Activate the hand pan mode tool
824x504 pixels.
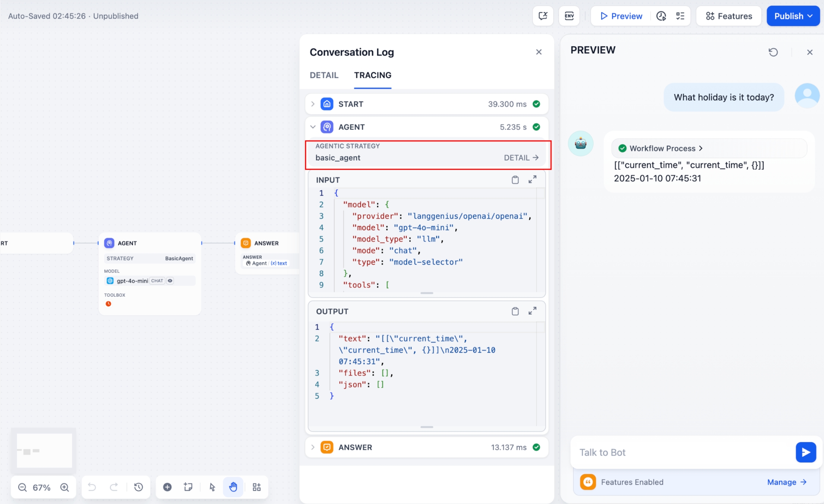click(233, 487)
